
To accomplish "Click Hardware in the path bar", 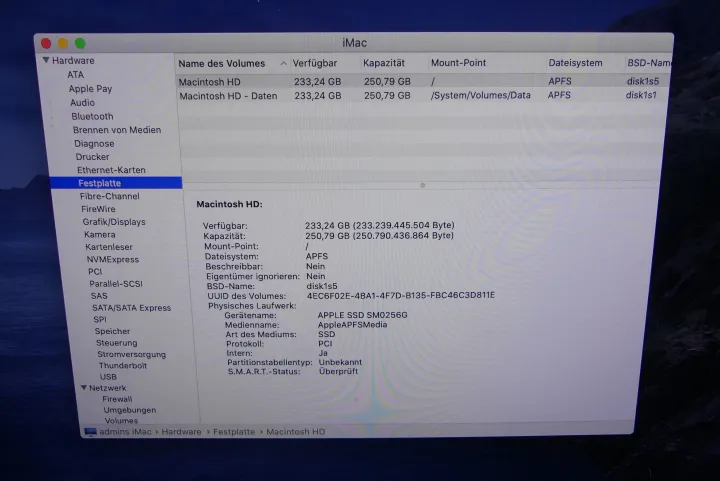I will [x=181, y=432].
